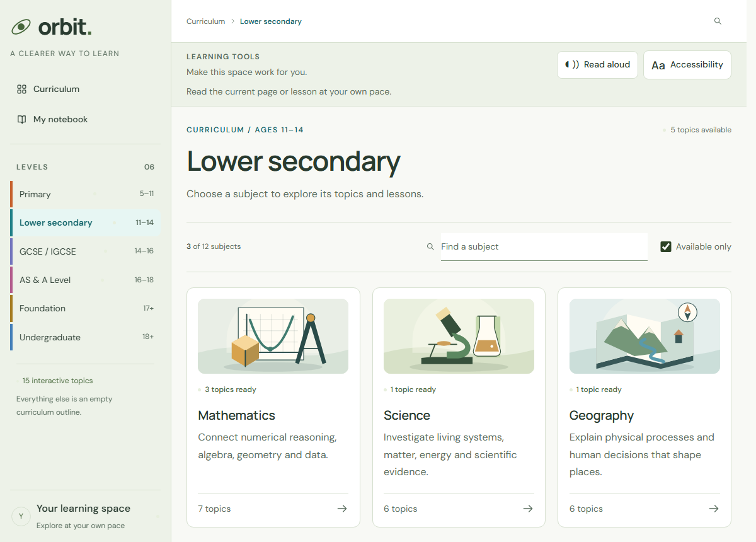The image size is (756, 542).
Task: Click Lower secondary breadcrumb link
Action: pyautogui.click(x=271, y=21)
